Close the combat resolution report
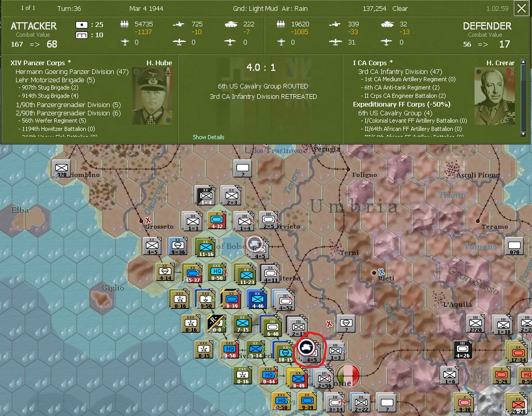532x416 pixels. [x=522, y=8]
